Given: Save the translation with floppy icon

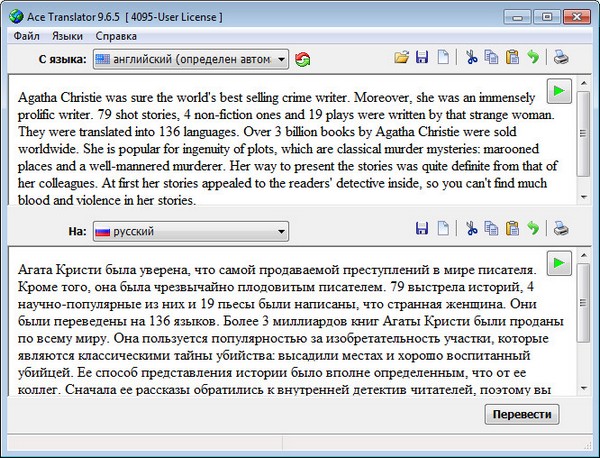Looking at the screenshot, I should (422, 230).
